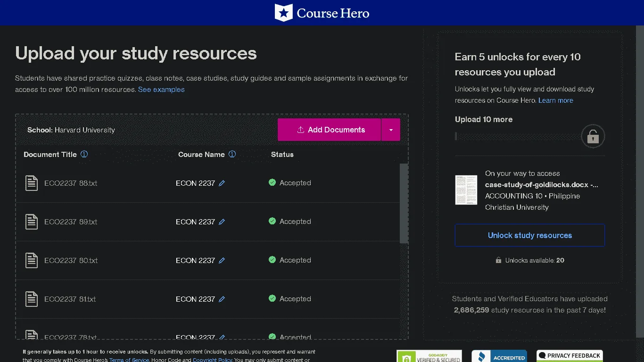The image size is (644, 362).
Task: Click ACCOUNTING 10 course text
Action: 513,196
